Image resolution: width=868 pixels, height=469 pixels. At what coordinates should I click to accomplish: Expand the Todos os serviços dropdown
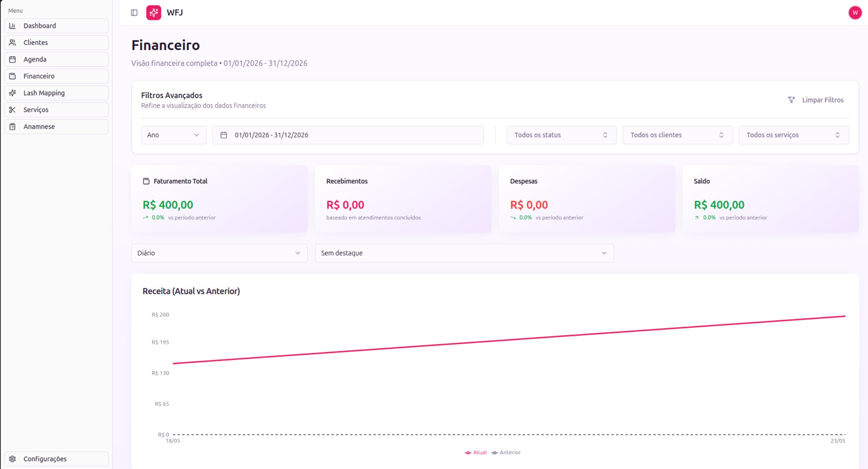(794, 135)
